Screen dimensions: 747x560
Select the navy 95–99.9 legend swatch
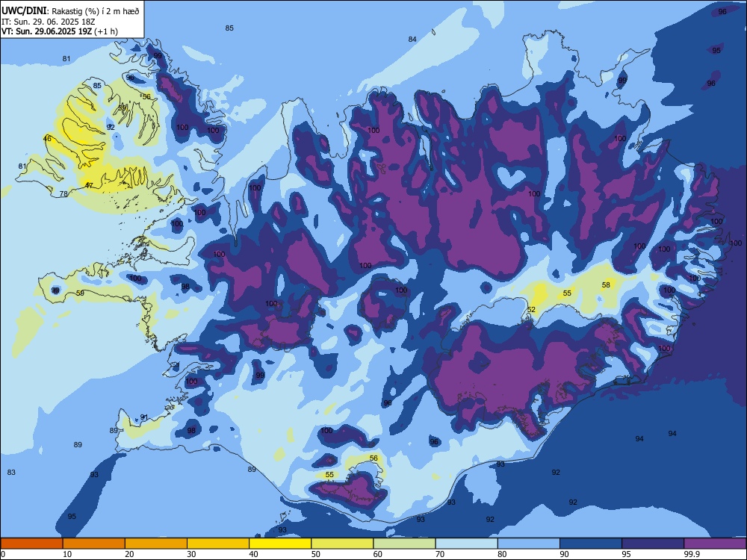pyautogui.click(x=653, y=544)
